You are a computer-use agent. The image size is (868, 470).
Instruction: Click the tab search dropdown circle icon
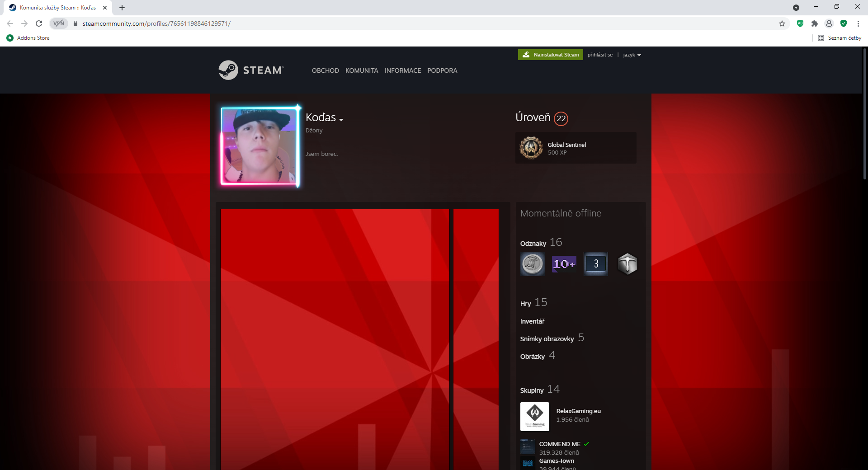pyautogui.click(x=796, y=8)
